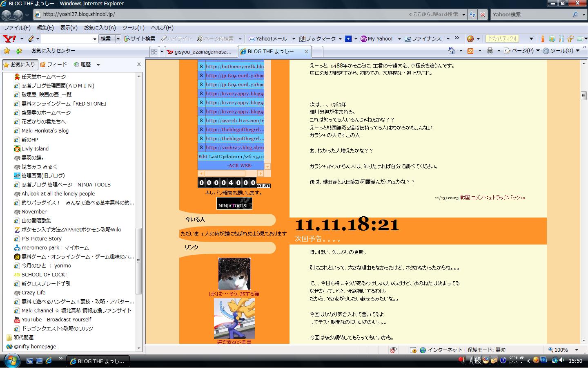
Task: Toggle the KANA lock indicator
Action: [x=513, y=363]
